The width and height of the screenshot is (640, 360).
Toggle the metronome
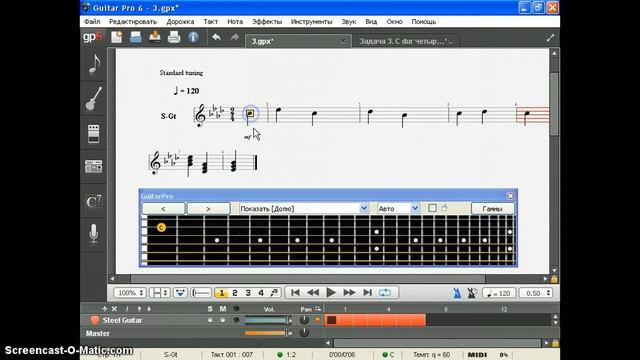tap(457, 293)
